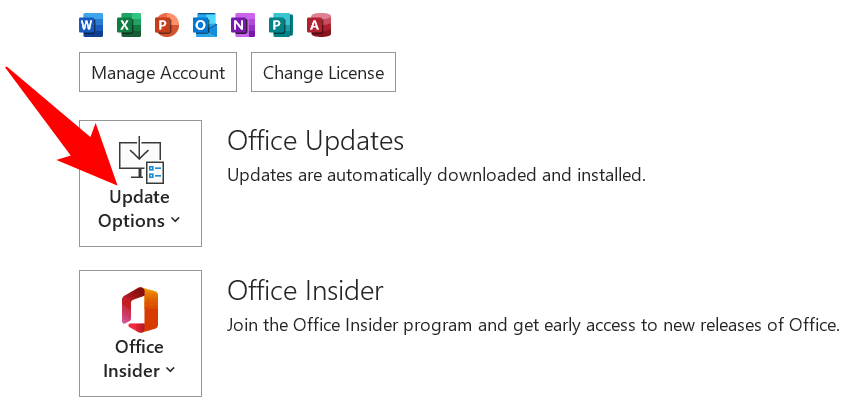Expand the Office Insider dropdown chevron
Viewport: 844px width, 405px height.
170,371
